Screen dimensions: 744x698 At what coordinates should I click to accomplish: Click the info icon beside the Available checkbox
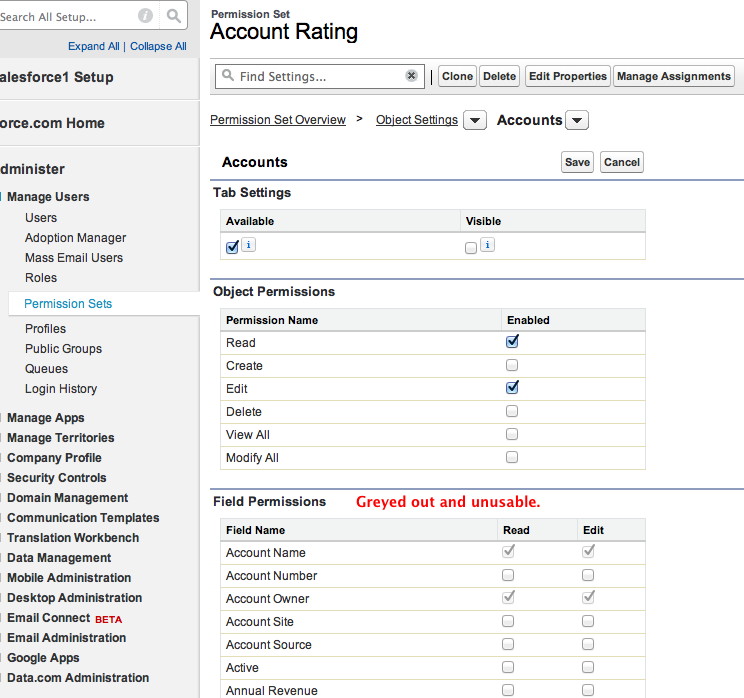(x=249, y=245)
